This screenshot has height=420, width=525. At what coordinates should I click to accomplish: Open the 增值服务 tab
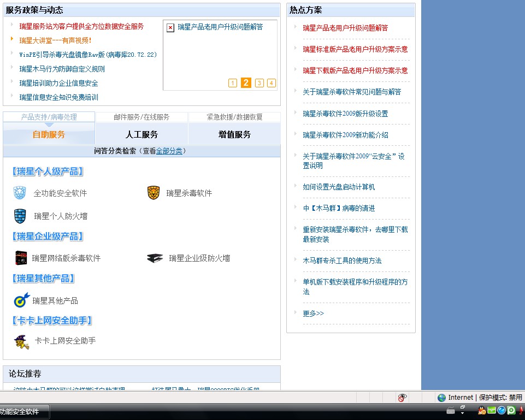tap(234, 134)
